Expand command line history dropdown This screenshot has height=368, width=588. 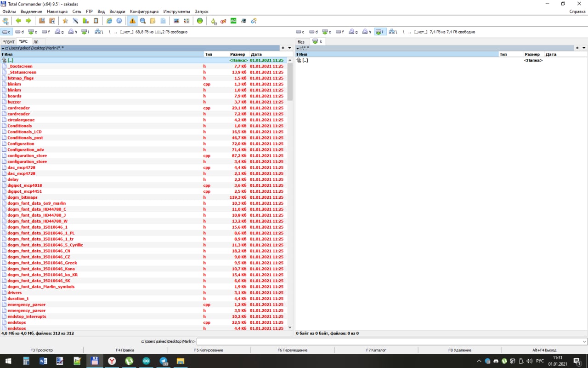[x=584, y=342]
